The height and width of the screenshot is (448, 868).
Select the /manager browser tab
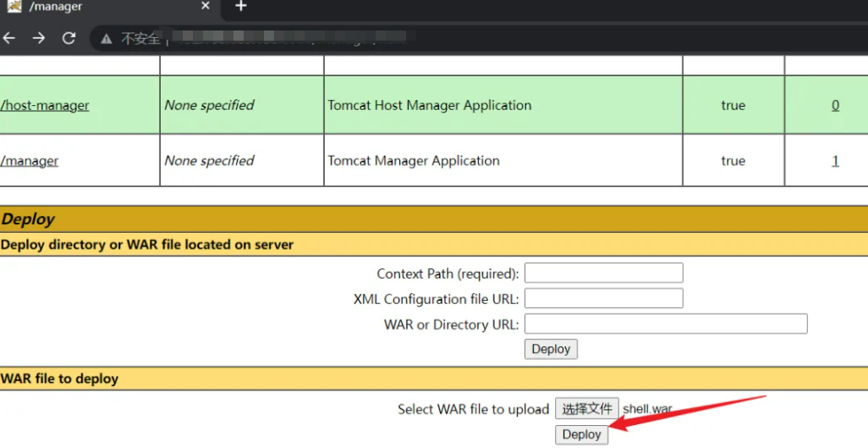click(111, 7)
